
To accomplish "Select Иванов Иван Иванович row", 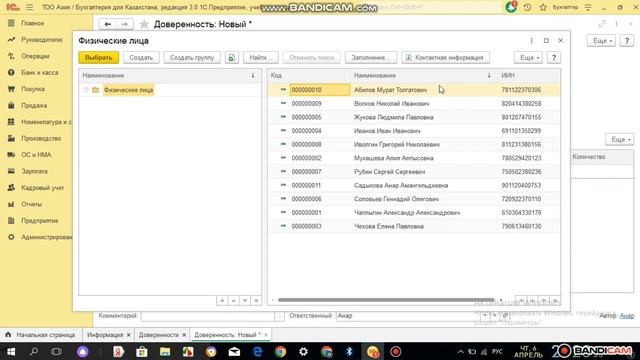I will (414, 131).
